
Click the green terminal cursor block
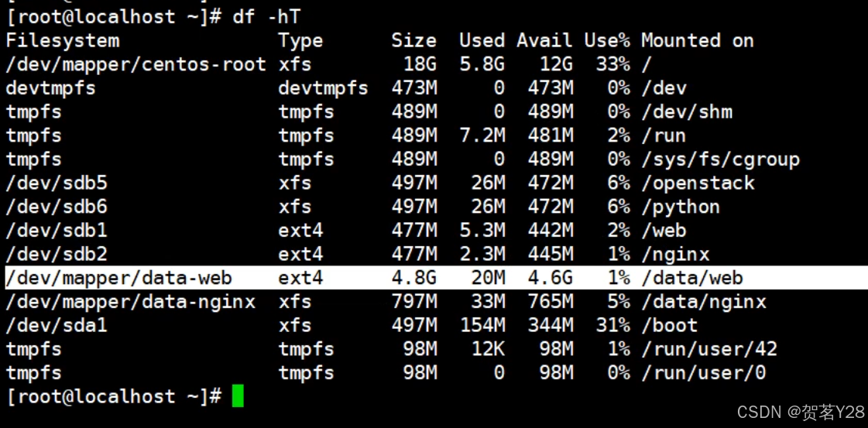238,396
